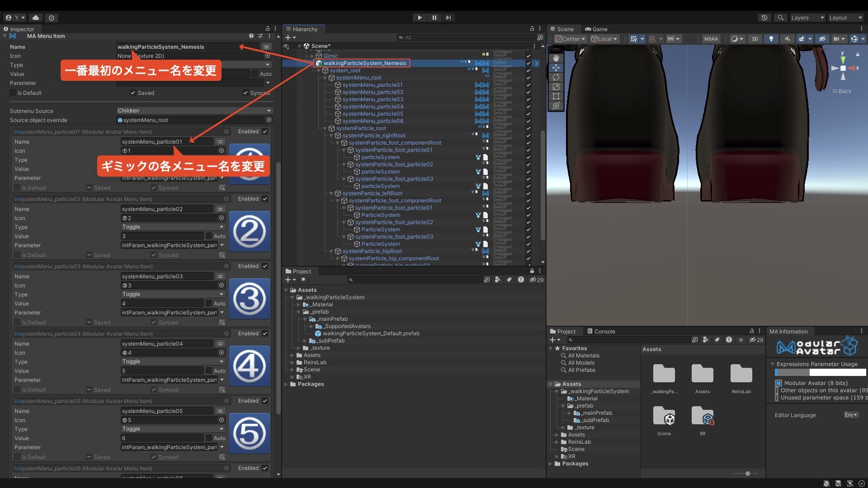
Task: Open global search magnifier icon
Action: (x=780, y=18)
